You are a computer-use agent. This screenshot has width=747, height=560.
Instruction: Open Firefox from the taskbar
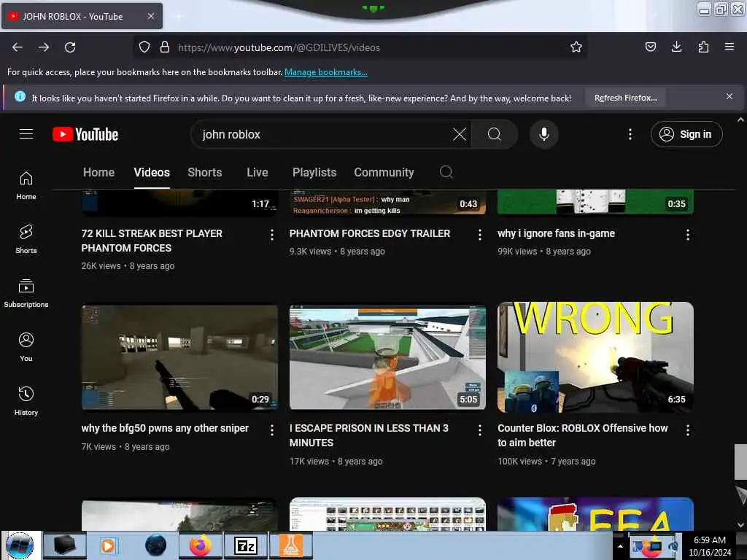tap(200, 545)
